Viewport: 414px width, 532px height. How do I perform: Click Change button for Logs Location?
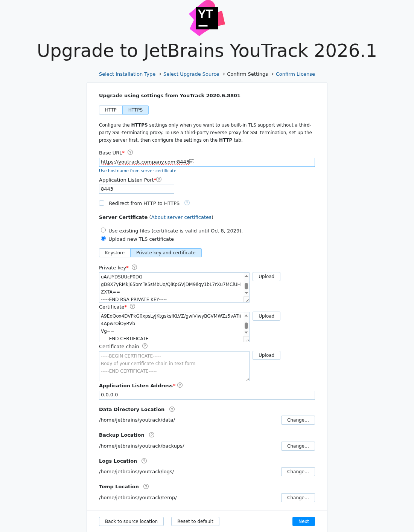298,472
